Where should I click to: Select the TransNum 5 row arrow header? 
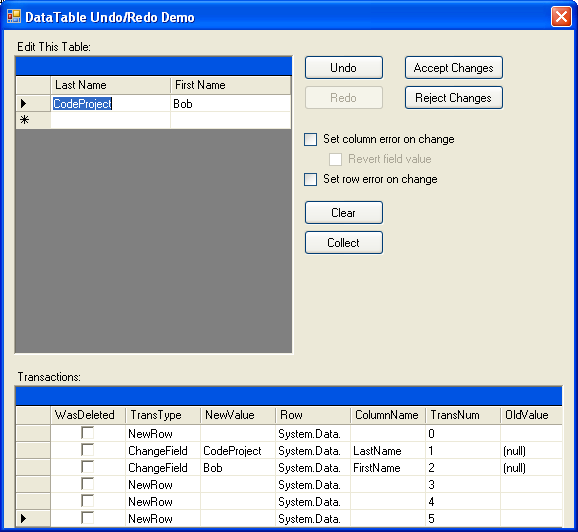33,518
